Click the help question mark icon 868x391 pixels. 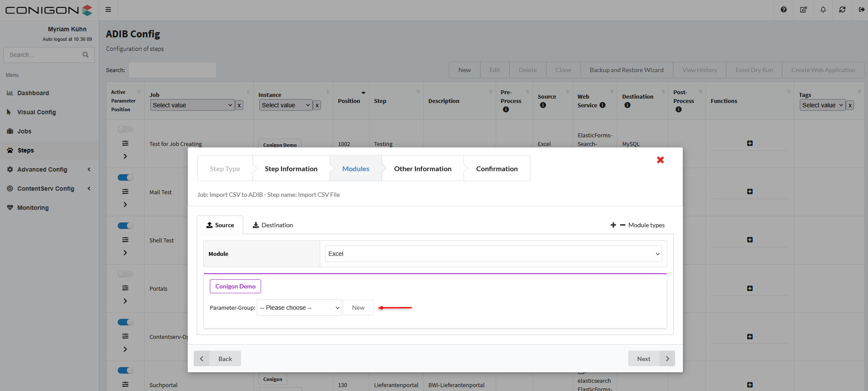click(x=783, y=10)
